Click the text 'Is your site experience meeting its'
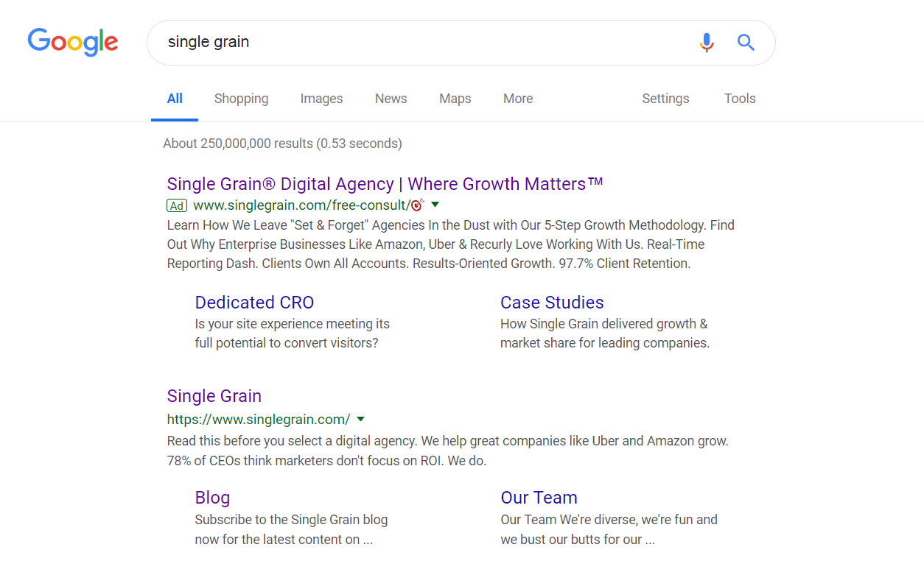Viewport: 924px width, 561px height. [292, 324]
